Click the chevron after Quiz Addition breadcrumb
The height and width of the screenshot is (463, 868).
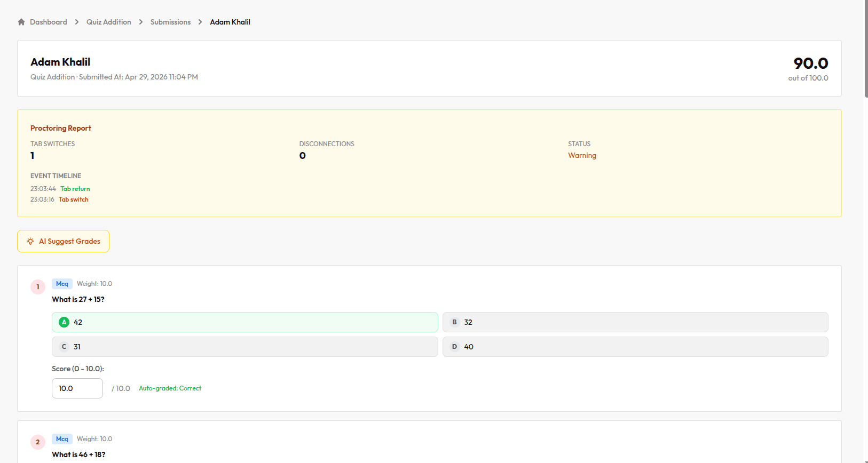tap(141, 22)
